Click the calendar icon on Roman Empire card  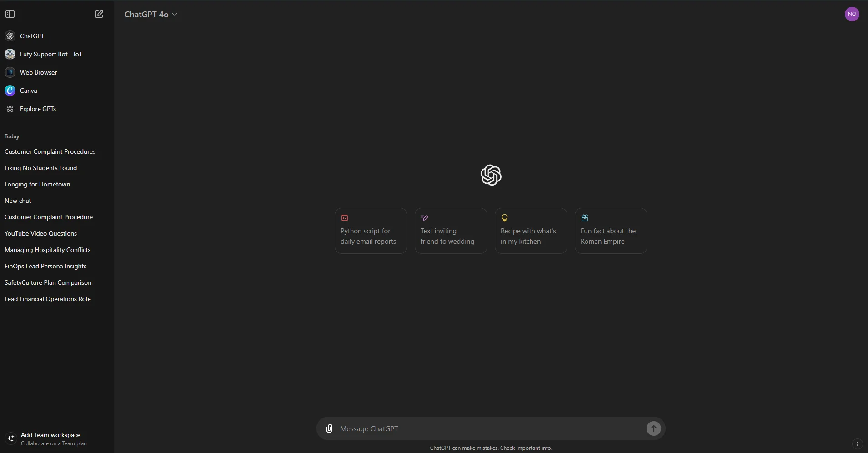(585, 218)
